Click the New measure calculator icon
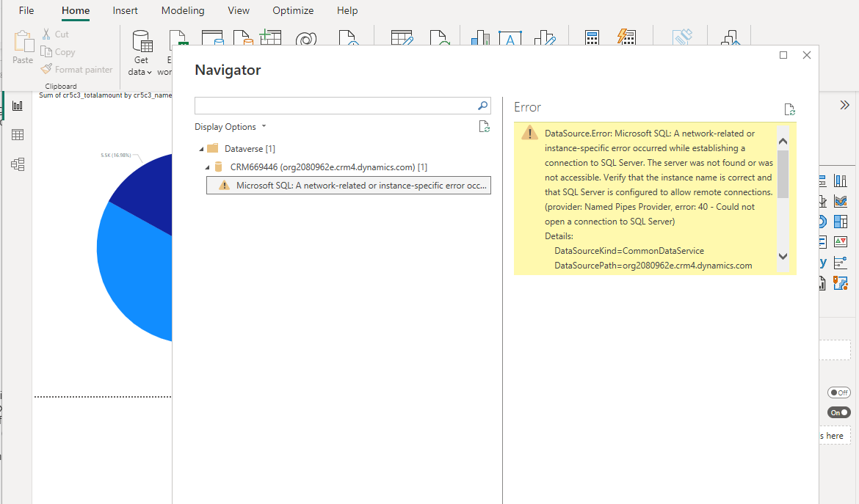The image size is (859, 504). point(592,38)
